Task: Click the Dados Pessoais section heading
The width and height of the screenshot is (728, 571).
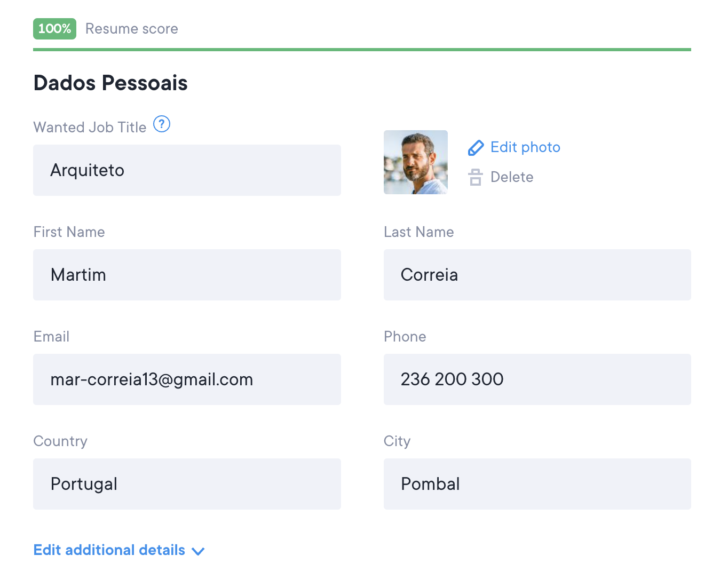Action: pos(110,83)
